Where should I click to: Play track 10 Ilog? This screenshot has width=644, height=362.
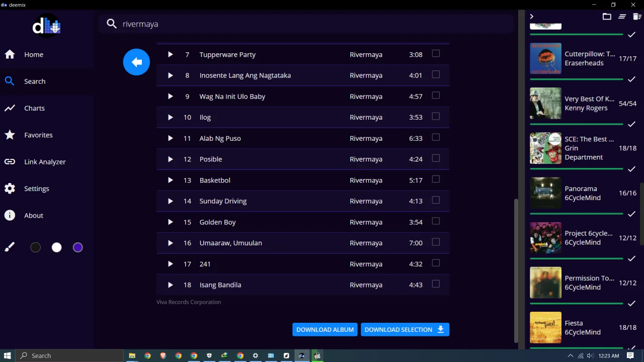(170, 117)
